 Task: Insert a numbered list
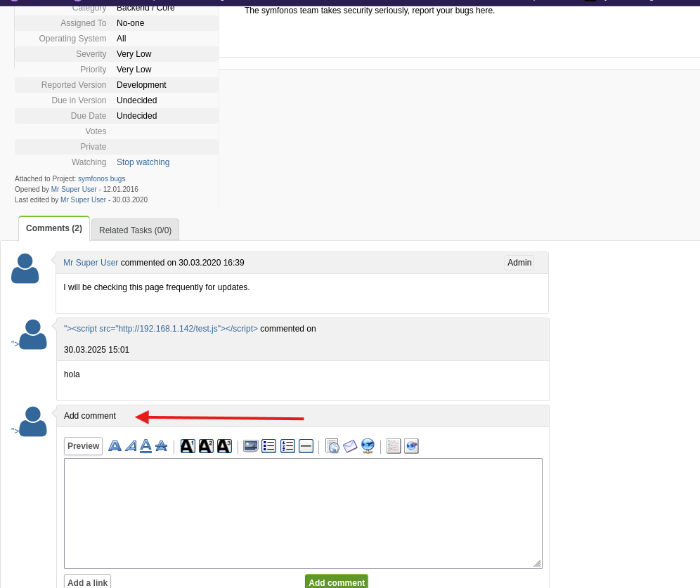coord(287,446)
